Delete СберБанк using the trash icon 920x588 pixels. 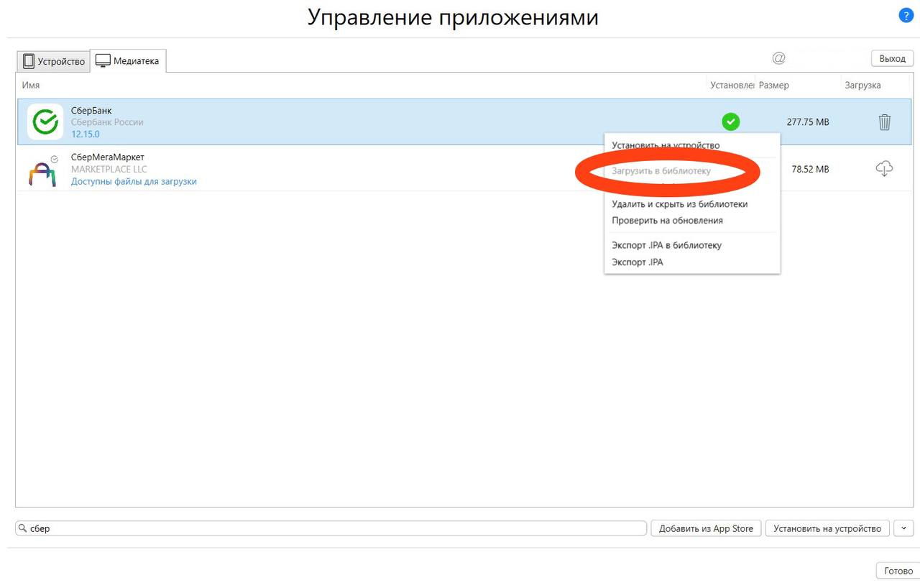[884, 122]
